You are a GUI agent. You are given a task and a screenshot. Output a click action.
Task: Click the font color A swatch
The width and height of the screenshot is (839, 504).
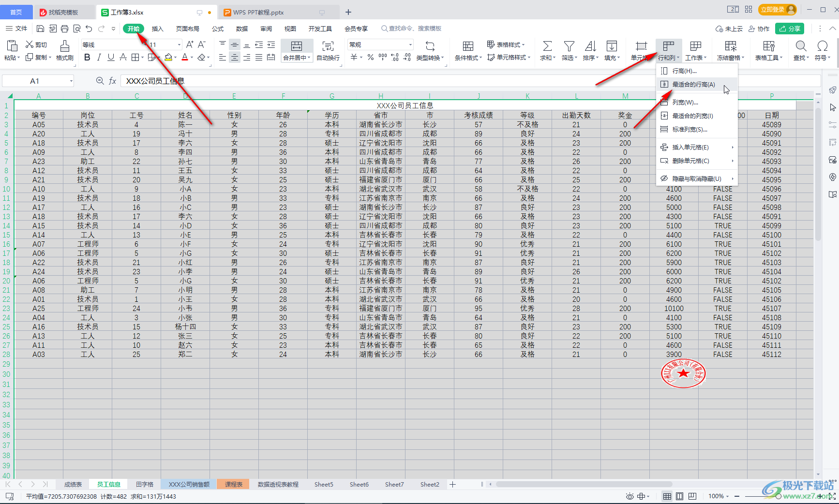(184, 58)
